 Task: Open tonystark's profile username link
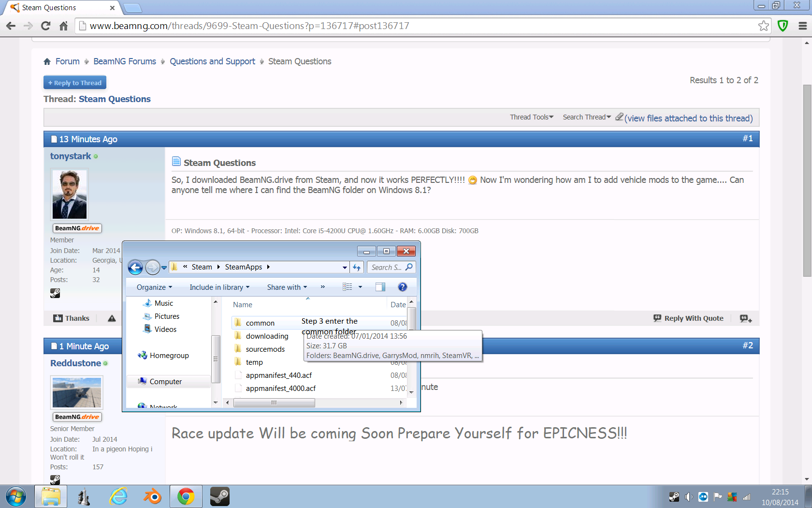point(71,156)
